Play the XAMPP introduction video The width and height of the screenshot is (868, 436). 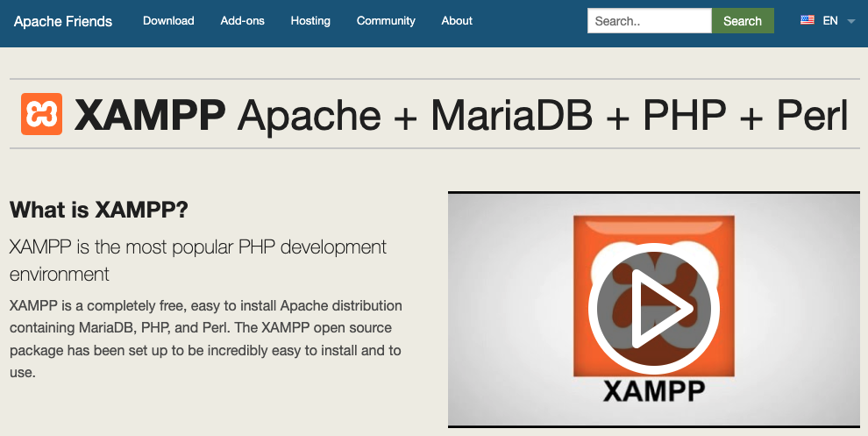tap(653, 309)
